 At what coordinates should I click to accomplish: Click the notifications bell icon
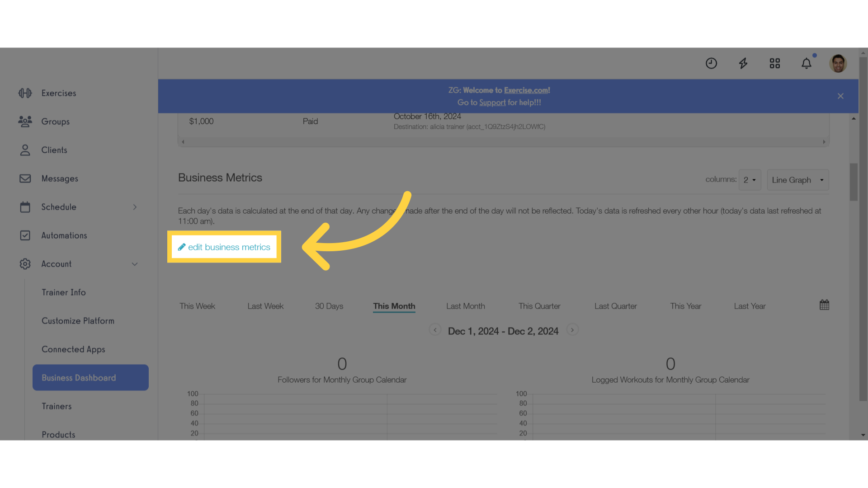tap(807, 63)
